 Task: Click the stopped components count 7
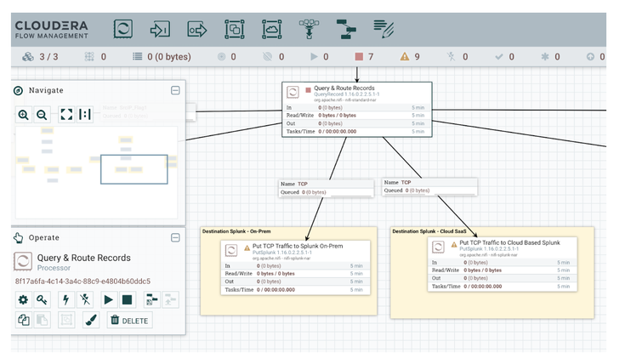[364, 57]
